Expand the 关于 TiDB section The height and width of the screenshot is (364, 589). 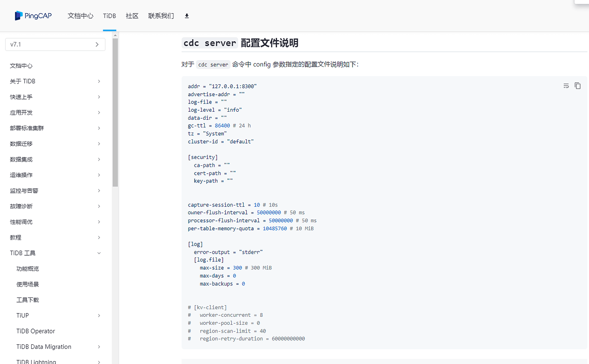(99, 81)
